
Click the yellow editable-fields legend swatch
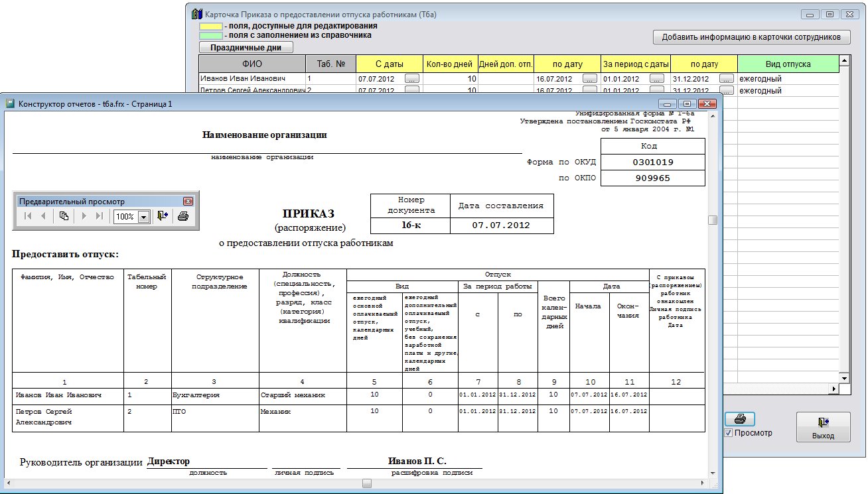pyautogui.click(x=211, y=26)
